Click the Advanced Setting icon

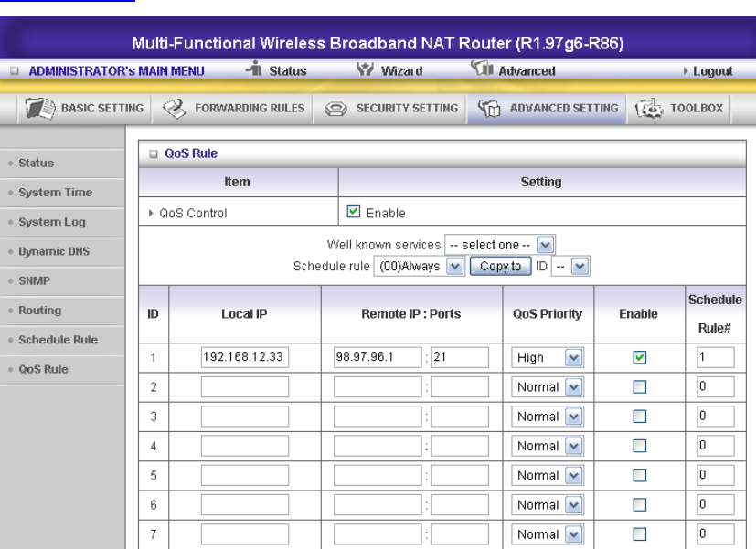click(489, 108)
